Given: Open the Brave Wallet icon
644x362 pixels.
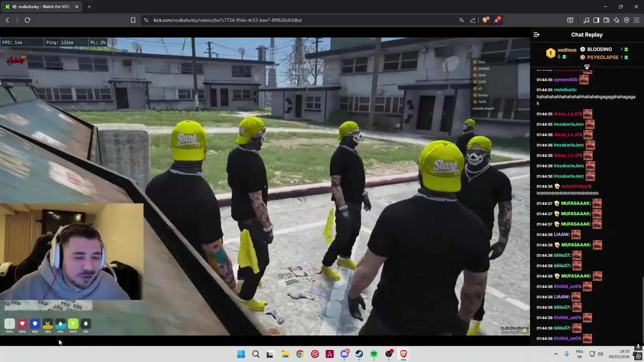Looking at the screenshot, I should [x=606, y=20].
